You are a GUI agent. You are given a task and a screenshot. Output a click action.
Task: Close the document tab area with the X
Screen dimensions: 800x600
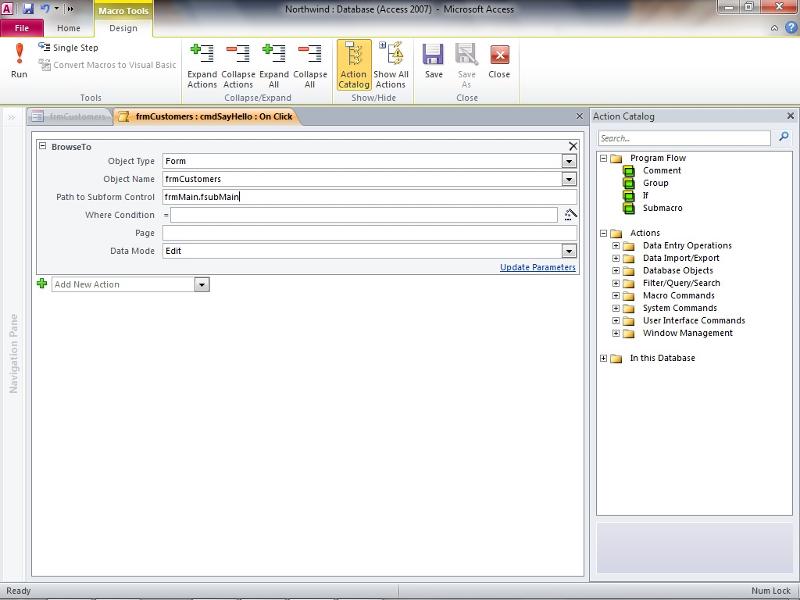point(579,116)
